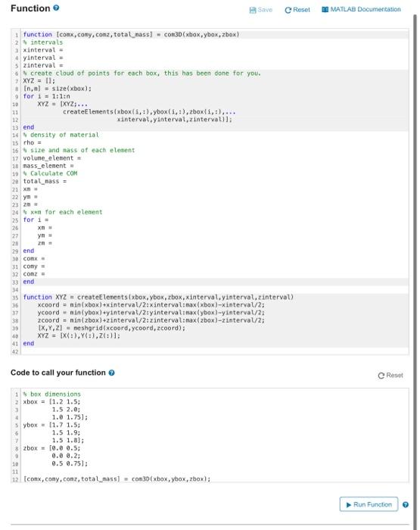Click the line 'total_mass ='
420x530 pixels.
(45, 181)
